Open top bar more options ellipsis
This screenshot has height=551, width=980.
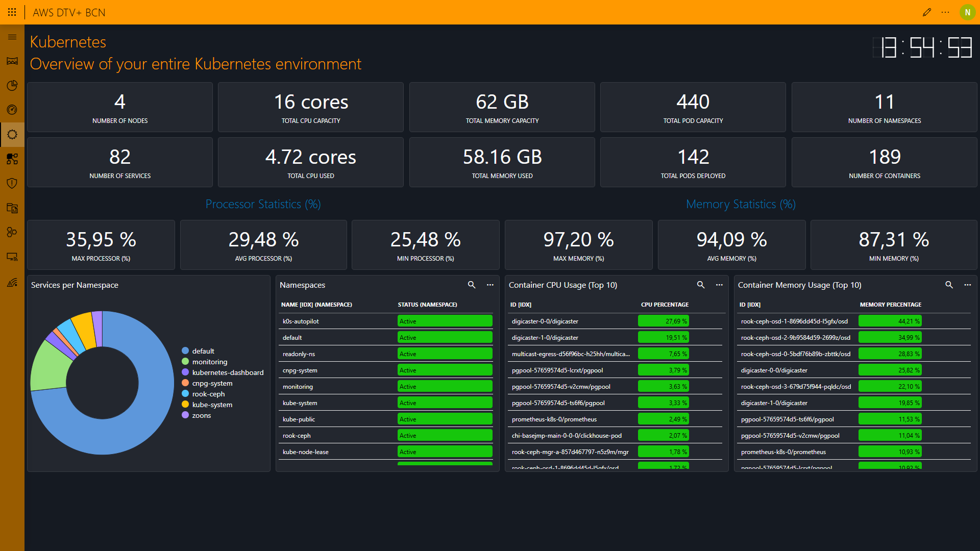[x=945, y=12]
